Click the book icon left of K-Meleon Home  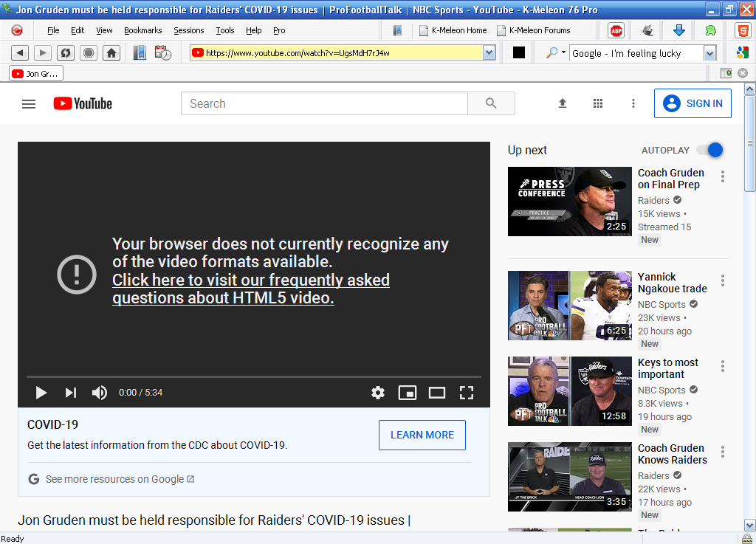(397, 30)
